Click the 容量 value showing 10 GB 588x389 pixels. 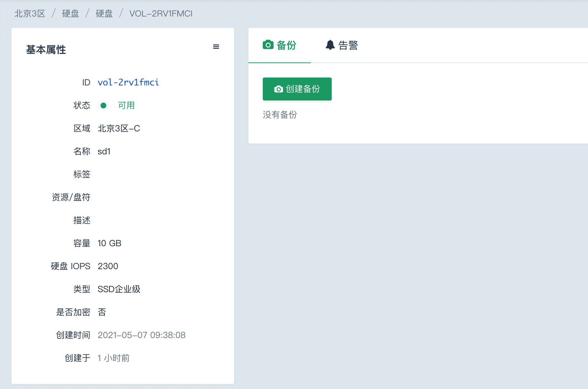pyautogui.click(x=109, y=243)
